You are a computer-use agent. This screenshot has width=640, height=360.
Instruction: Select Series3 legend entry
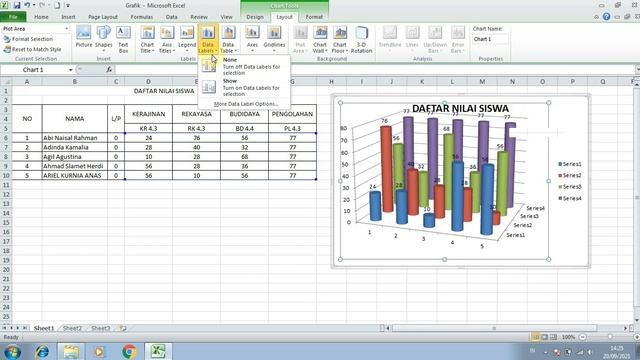570,187
